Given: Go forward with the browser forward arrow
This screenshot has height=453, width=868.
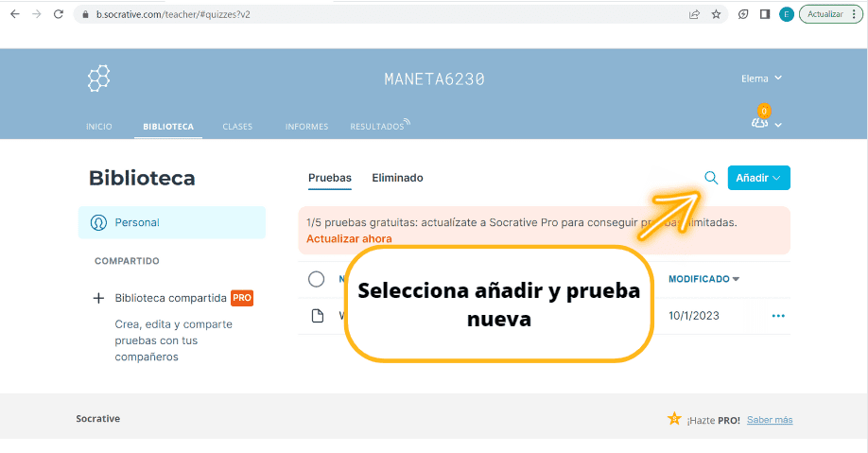Looking at the screenshot, I should pos(37,14).
